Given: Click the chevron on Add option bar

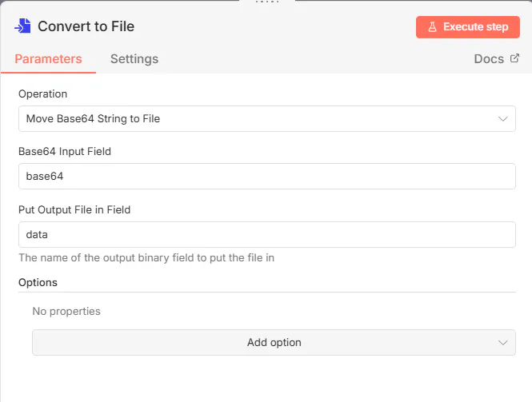Looking at the screenshot, I should coord(503,342).
